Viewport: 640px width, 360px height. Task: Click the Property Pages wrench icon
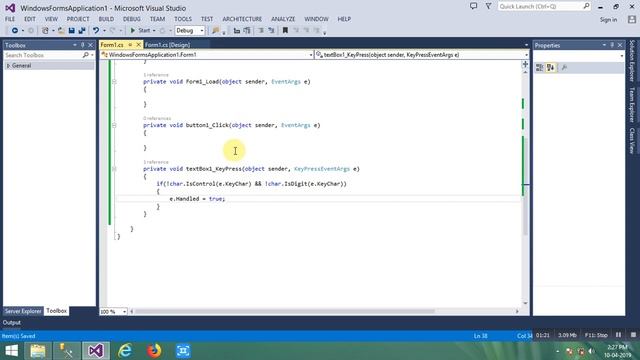point(564,68)
